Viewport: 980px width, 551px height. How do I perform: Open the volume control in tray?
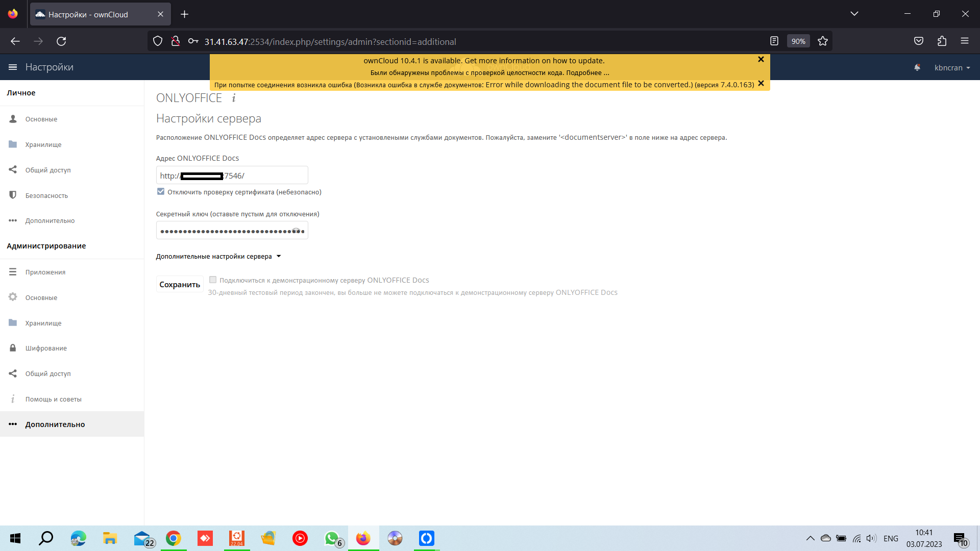tap(871, 538)
